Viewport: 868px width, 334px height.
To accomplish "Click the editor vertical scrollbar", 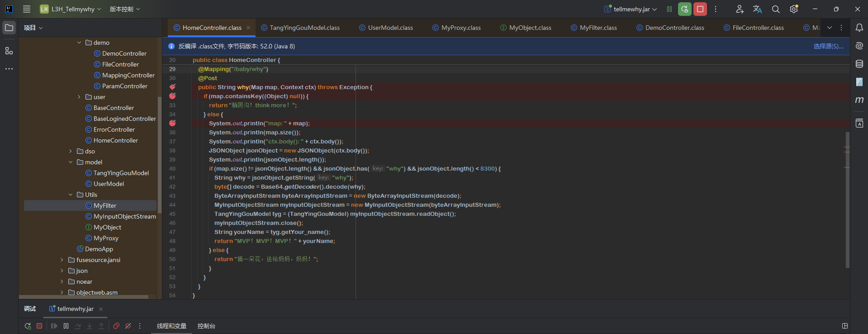I will coord(847,199).
